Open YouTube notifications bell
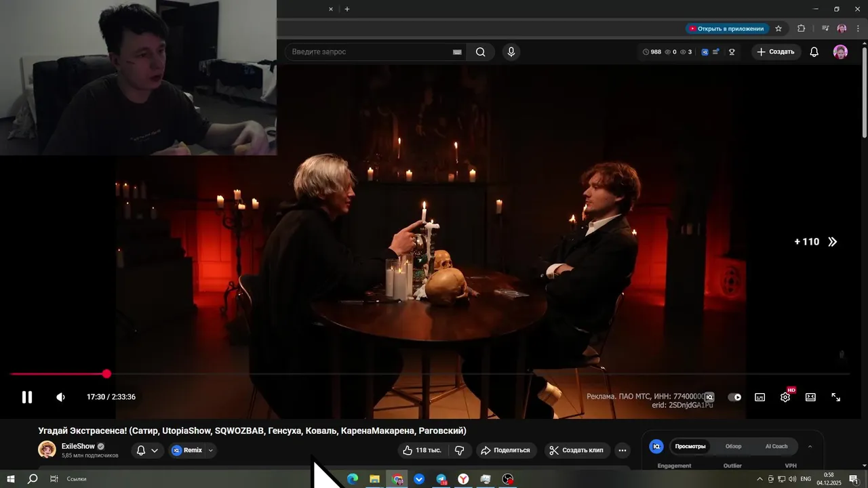The image size is (868, 488). click(814, 52)
